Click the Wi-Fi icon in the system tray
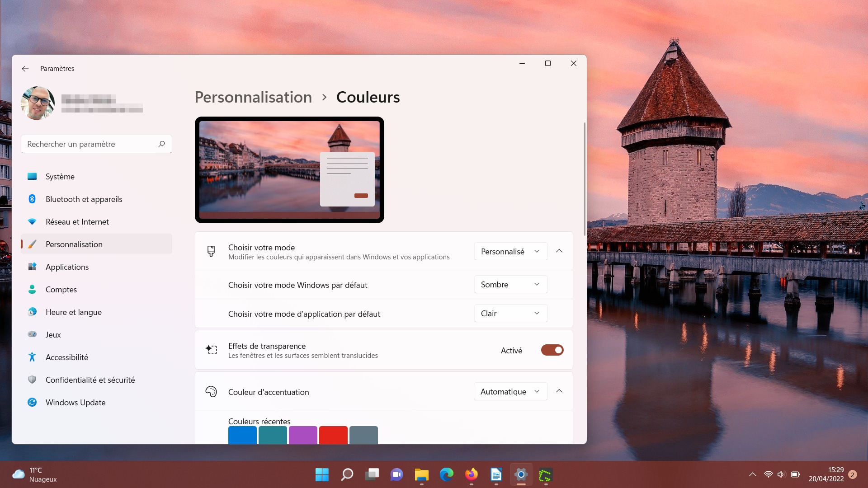Viewport: 868px width, 488px height. pyautogui.click(x=768, y=474)
